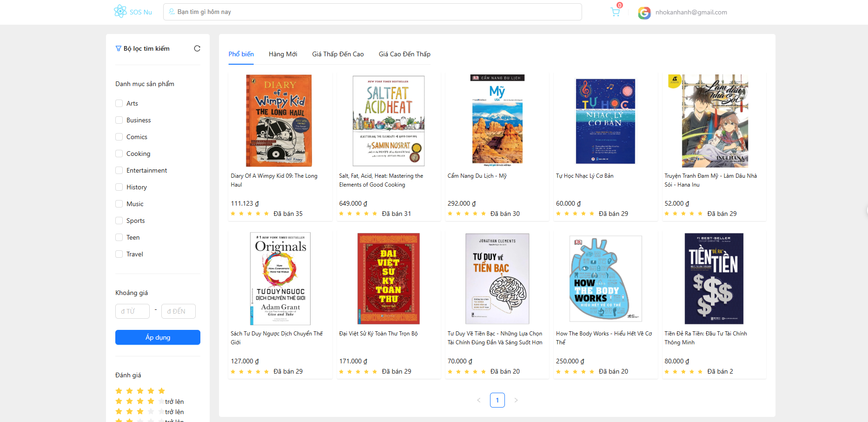Select the five-star rating filter row

tap(140, 391)
